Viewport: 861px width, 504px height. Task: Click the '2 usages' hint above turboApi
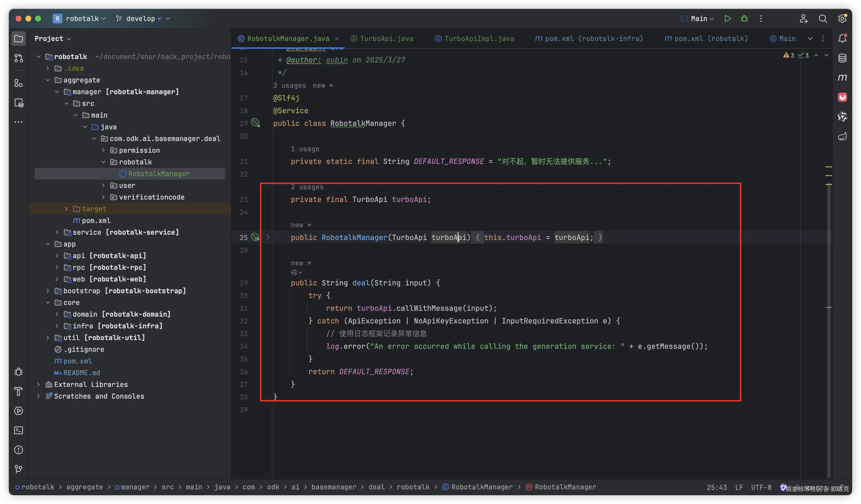coord(307,187)
